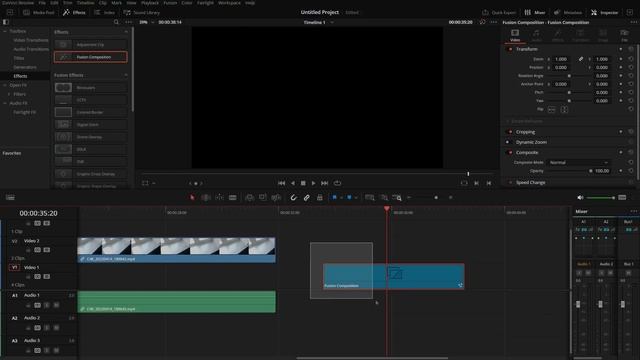Image resolution: width=640 pixels, height=360 pixels.
Task: Open the Workspace menu
Action: (229, 2)
